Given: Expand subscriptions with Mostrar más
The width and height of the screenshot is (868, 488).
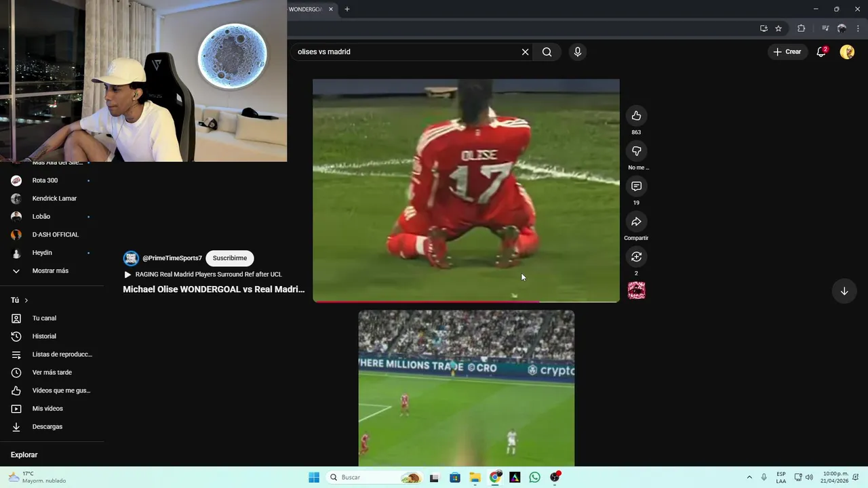Looking at the screenshot, I should (x=51, y=271).
